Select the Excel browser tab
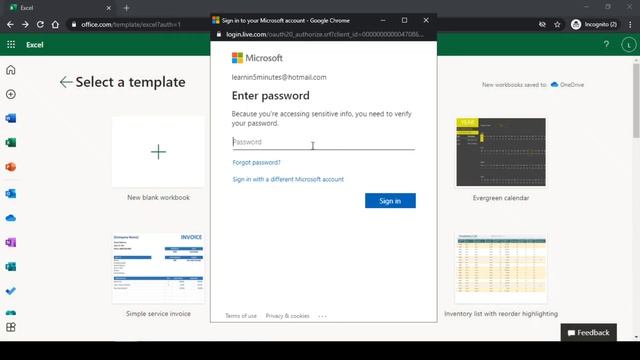This screenshot has height=360, width=640. 59,8
